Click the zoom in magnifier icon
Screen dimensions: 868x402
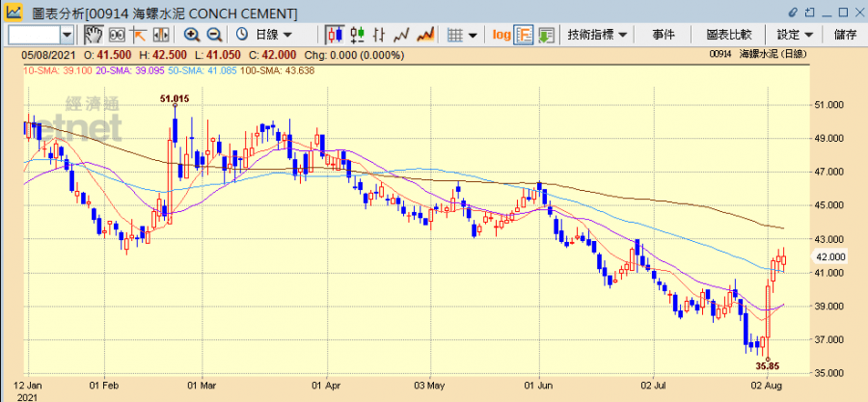tap(192, 35)
